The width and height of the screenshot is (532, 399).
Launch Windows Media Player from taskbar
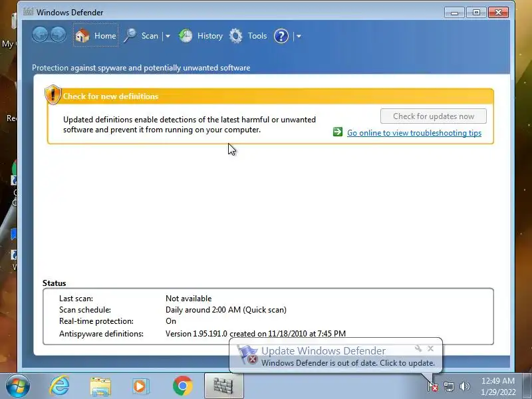141,386
